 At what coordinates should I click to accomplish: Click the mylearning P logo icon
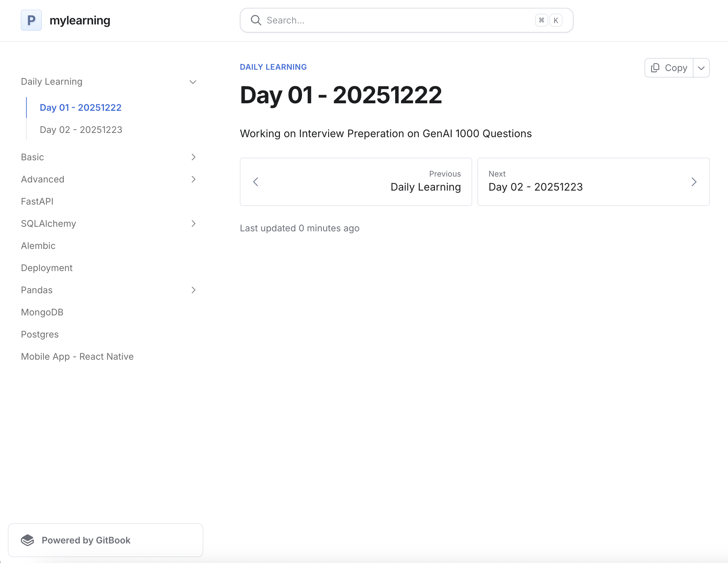tap(31, 20)
